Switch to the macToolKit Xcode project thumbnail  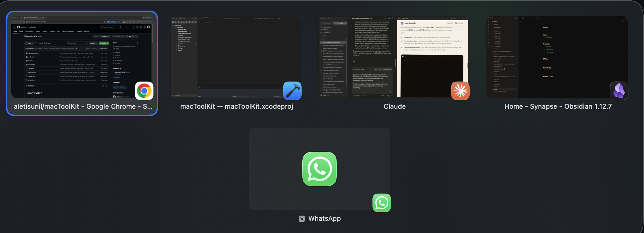[x=236, y=57]
